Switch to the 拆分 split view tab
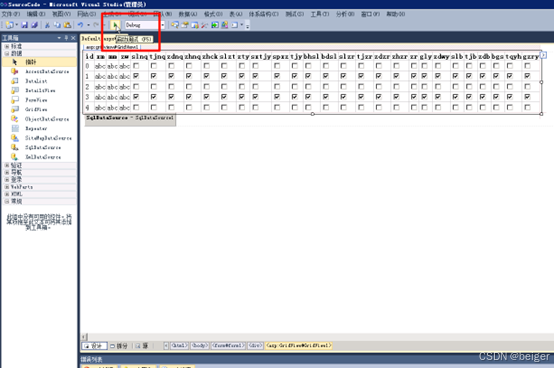Image resolution: width=554 pixels, height=368 pixels. click(x=119, y=346)
